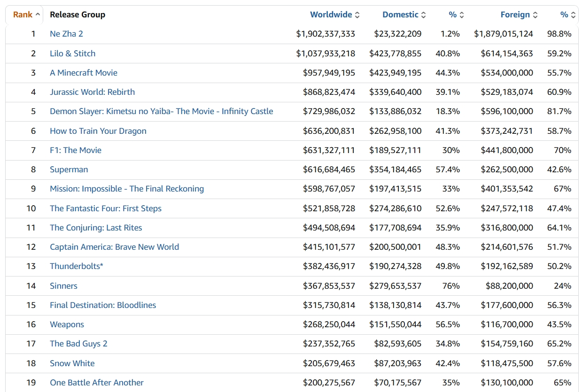Click One Battle After Another title
This screenshot has width=582, height=392.
click(97, 383)
